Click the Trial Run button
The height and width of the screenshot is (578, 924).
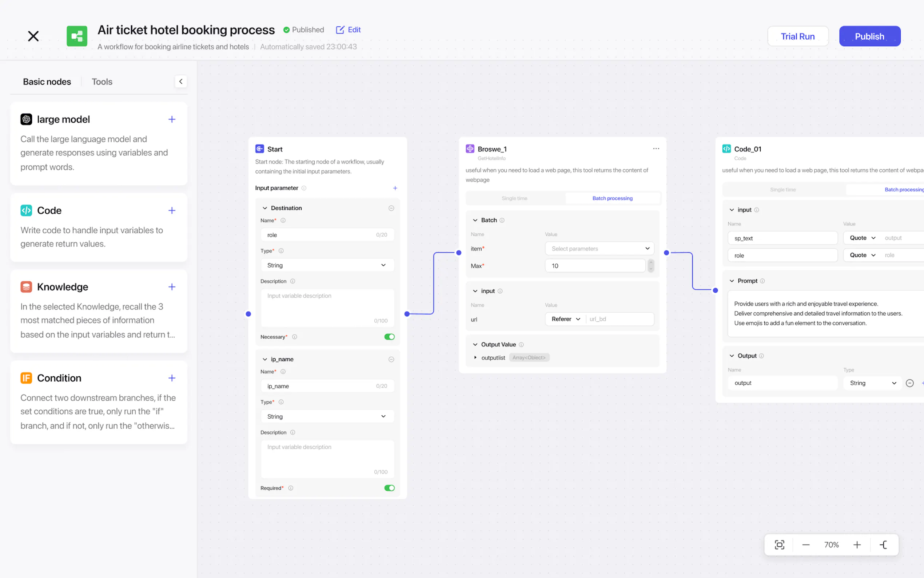tap(797, 36)
